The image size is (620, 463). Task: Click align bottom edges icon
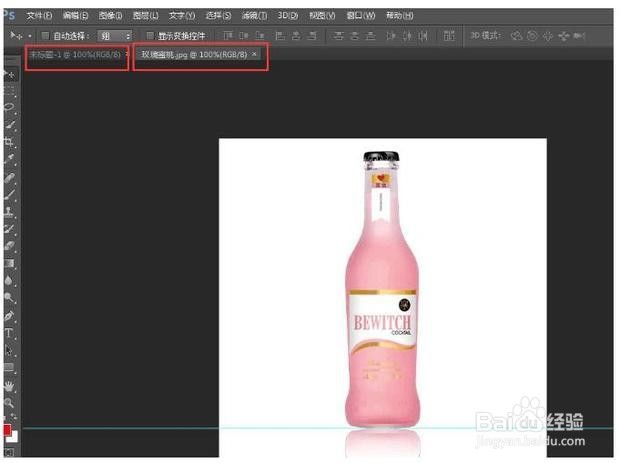click(259, 36)
